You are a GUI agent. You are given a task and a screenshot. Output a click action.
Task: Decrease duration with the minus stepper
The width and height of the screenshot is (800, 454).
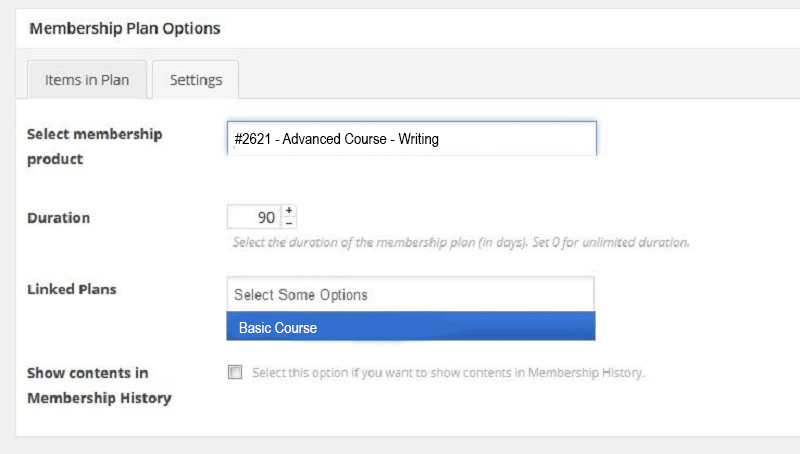(x=289, y=223)
